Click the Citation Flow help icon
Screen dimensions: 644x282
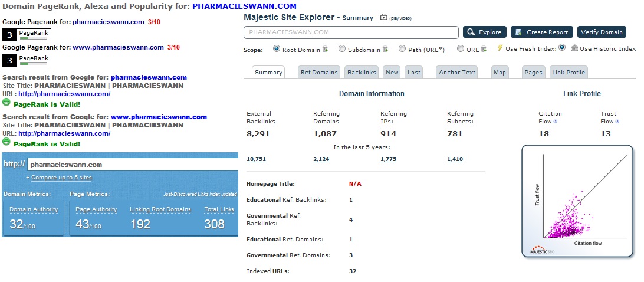click(556, 122)
